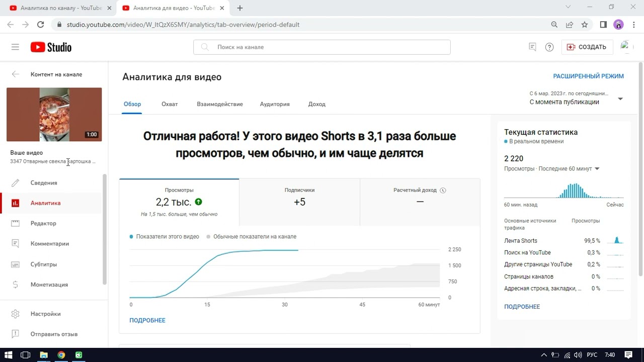The width and height of the screenshot is (644, 362).
Task: Reload the page in browser
Action: [x=41, y=24]
